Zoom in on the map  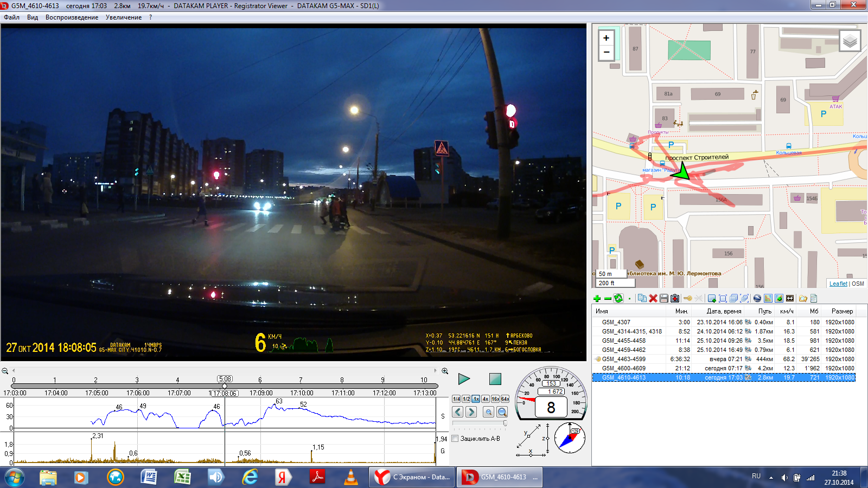point(607,38)
